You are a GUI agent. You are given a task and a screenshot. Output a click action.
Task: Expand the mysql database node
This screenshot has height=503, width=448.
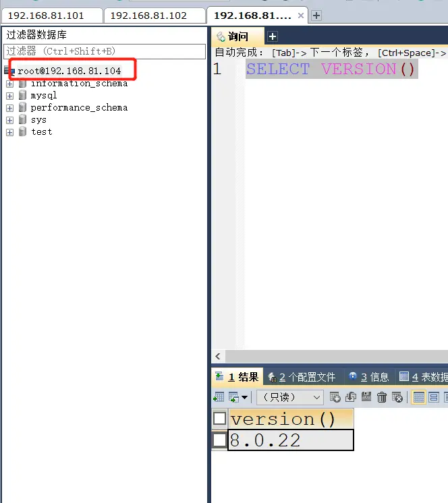[x=9, y=96]
